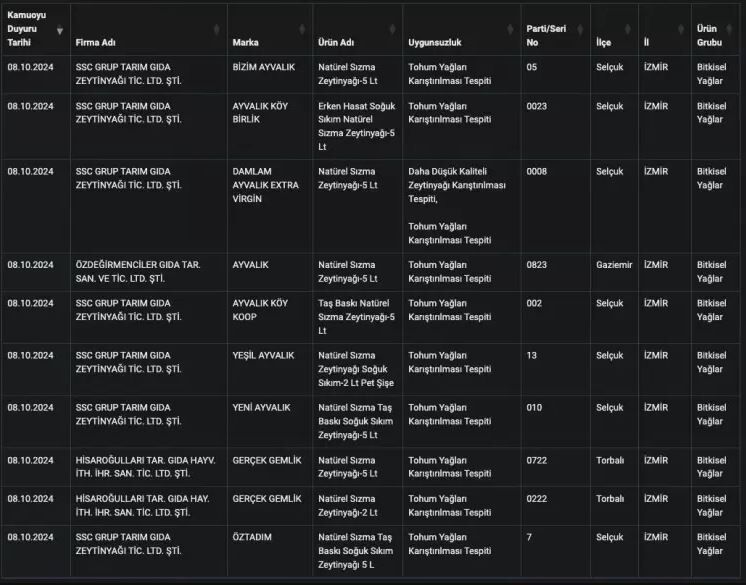Click the ÖZTADIM brand cell
This screenshot has height=585, width=746.
[x=252, y=537]
